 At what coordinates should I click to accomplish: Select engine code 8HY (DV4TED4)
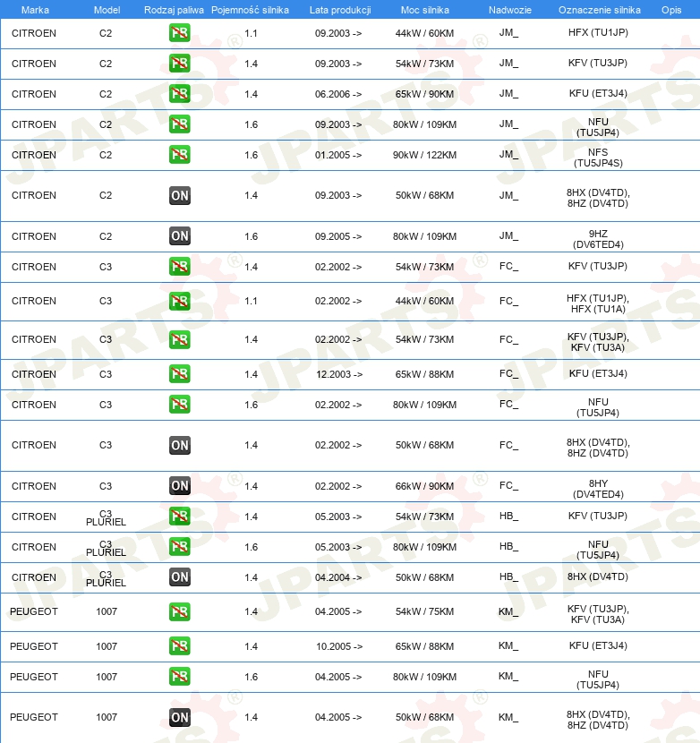[598, 489]
